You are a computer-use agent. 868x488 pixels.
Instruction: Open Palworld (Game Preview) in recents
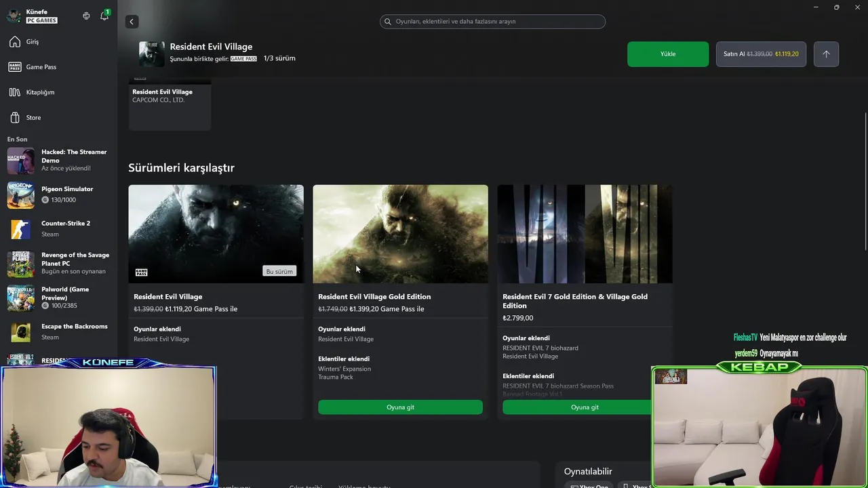coord(58,298)
